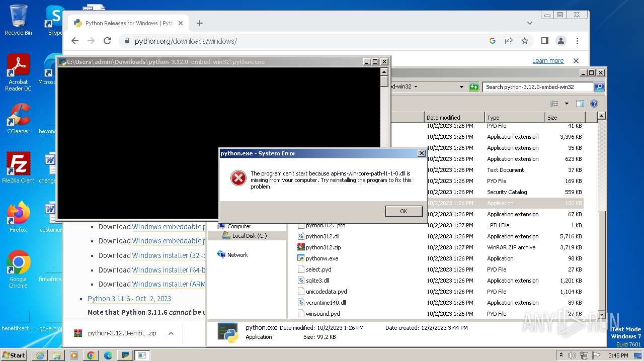Image resolution: width=644 pixels, height=362 pixels.
Task: Dismiss the Chrome info bar with X
Action: (x=576, y=61)
